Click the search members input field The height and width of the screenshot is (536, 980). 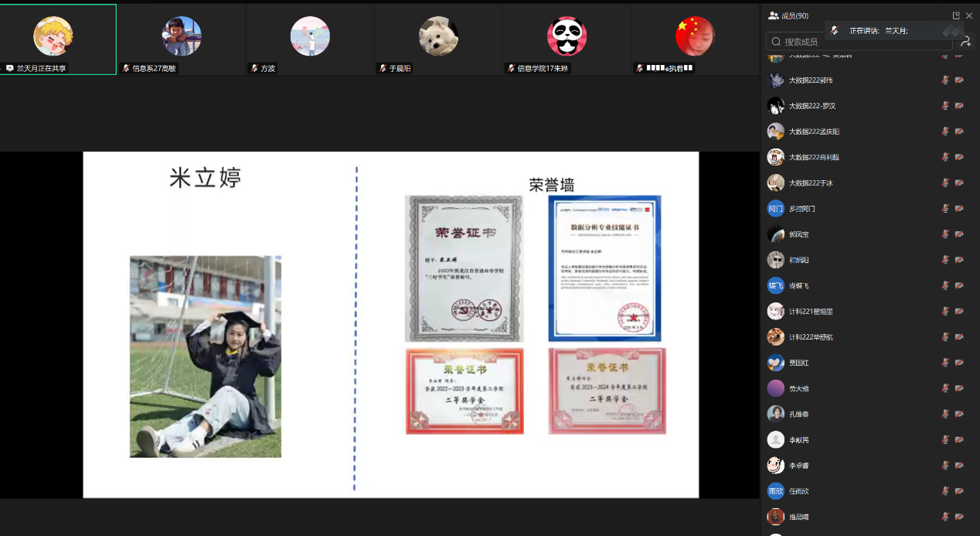click(858, 42)
